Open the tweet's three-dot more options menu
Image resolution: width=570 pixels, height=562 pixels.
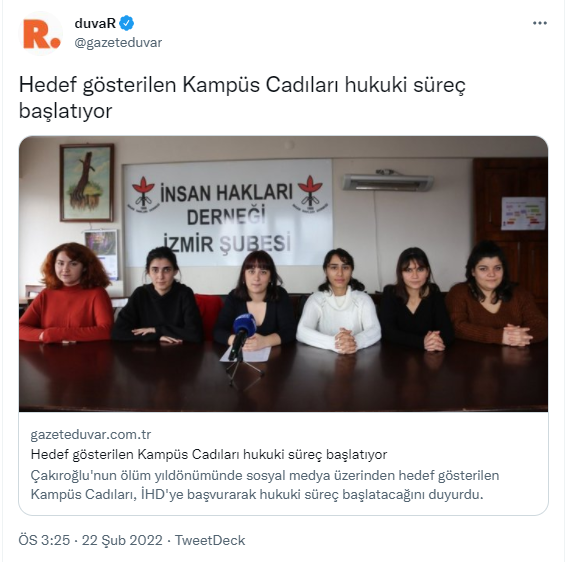click(x=539, y=23)
